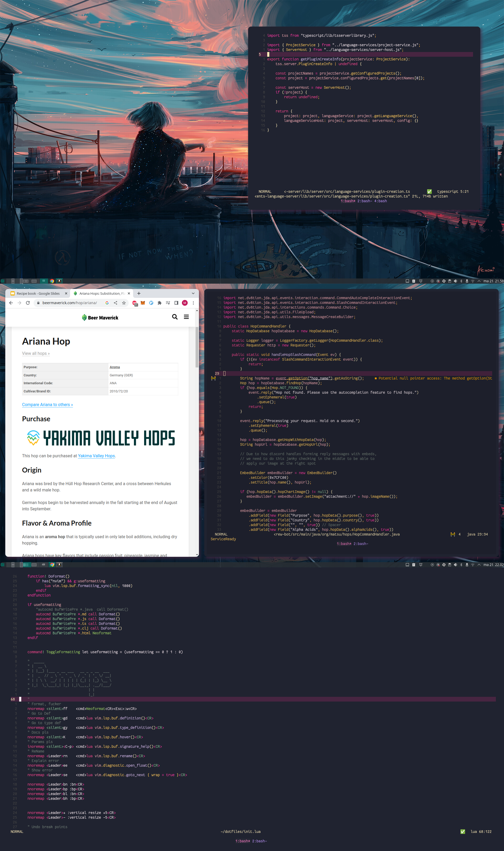Image resolution: width=504 pixels, height=851 pixels.
Task: Go back in the Chrome browser
Action: [x=11, y=303]
